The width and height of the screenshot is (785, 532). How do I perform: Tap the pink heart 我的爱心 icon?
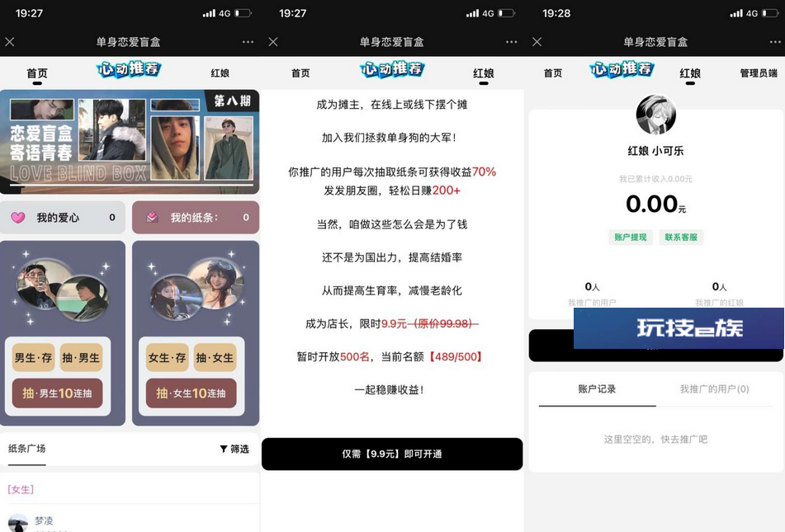[x=18, y=218]
